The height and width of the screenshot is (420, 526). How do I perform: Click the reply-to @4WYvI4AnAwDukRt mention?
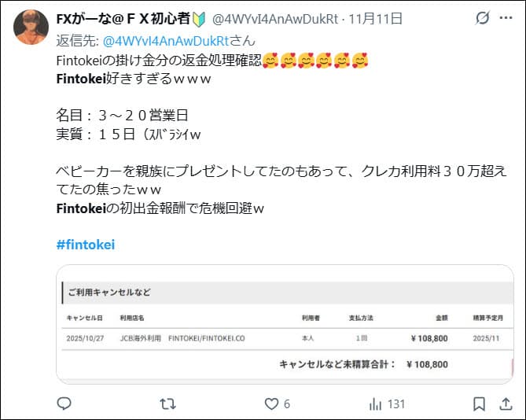coord(166,41)
